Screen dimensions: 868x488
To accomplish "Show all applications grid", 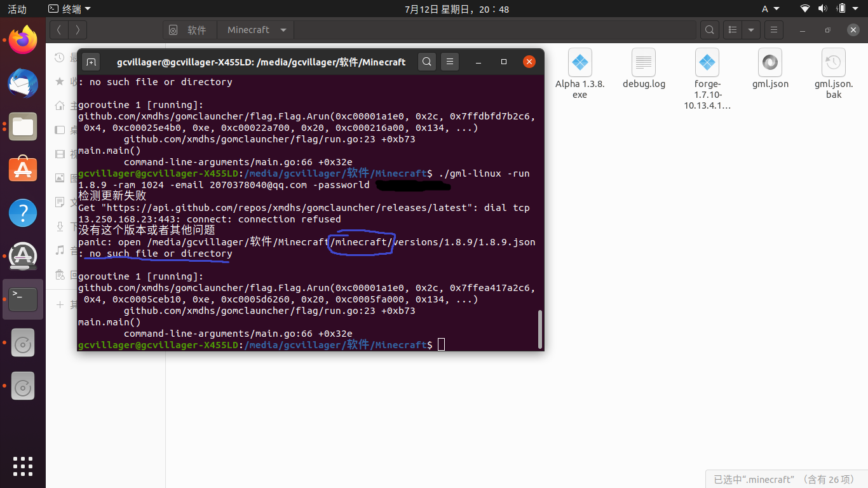I will point(23,465).
